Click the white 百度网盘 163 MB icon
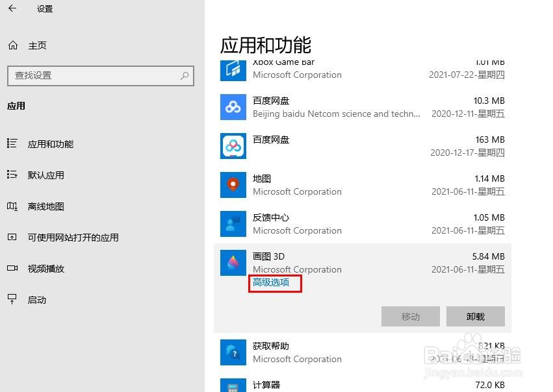The height and width of the screenshot is (392, 553). coord(233,146)
